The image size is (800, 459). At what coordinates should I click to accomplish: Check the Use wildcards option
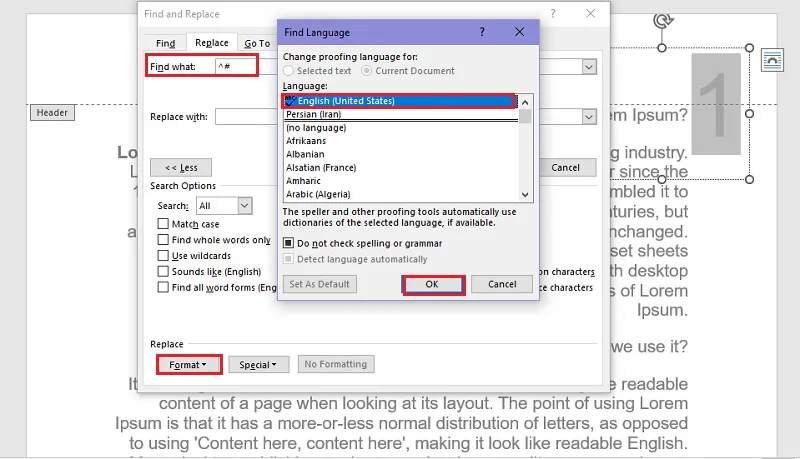163,256
